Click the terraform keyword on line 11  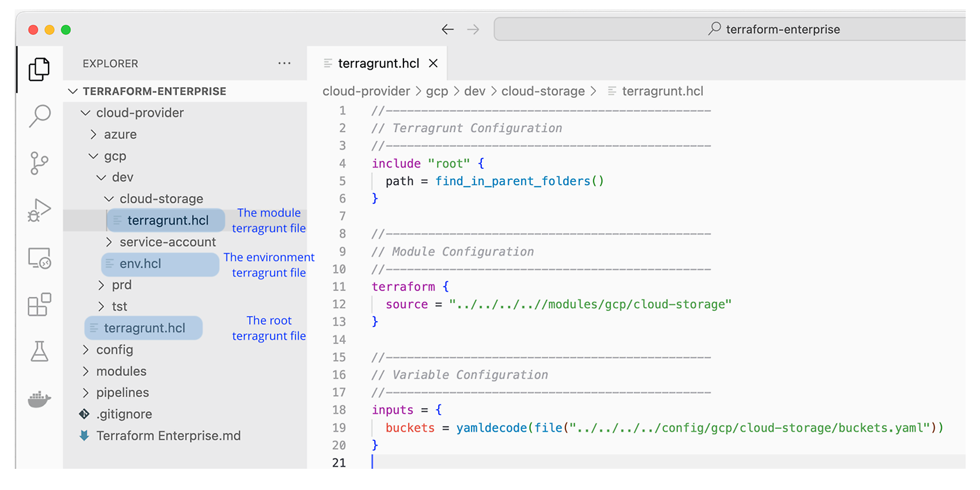404,287
